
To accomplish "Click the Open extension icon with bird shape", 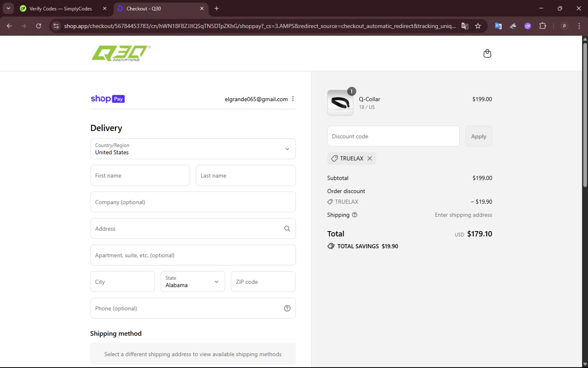I will coord(513,26).
